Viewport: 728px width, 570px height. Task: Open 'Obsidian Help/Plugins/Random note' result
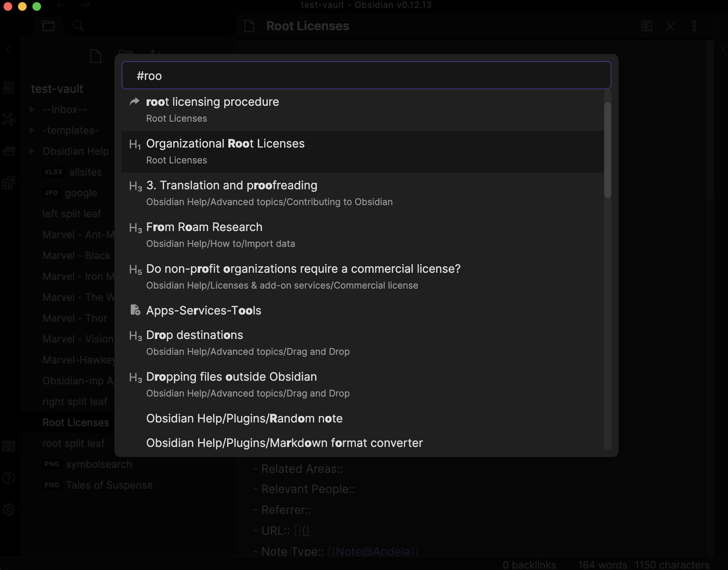pyautogui.click(x=244, y=419)
